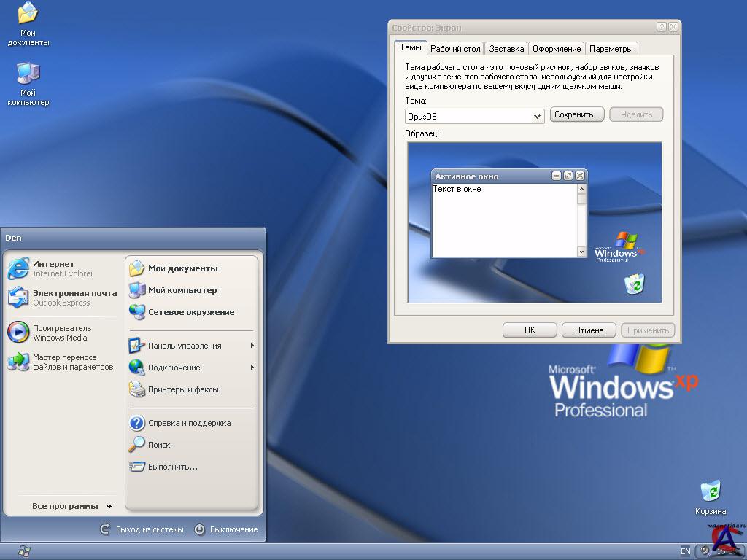Click the Start button on taskbar
This screenshot has height=560, width=747.
[24, 551]
